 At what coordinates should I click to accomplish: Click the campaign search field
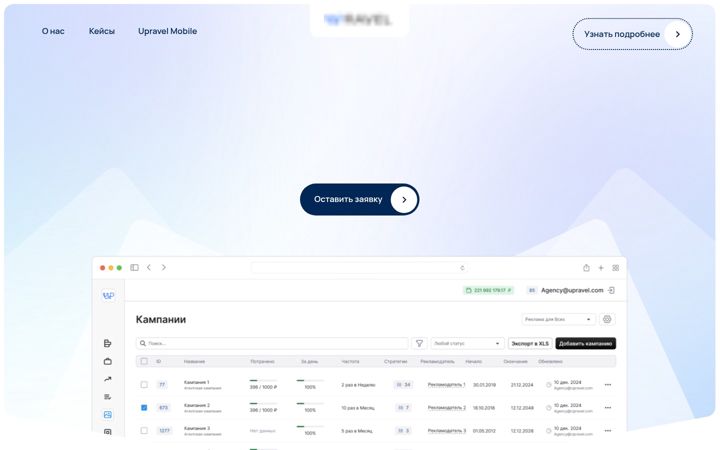pos(272,343)
